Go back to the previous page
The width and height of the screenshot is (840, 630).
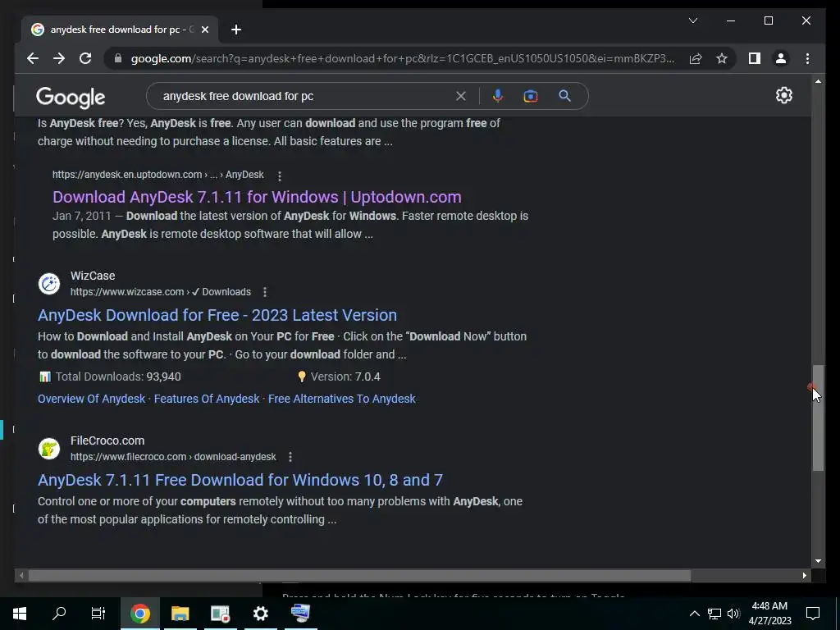coord(33,58)
